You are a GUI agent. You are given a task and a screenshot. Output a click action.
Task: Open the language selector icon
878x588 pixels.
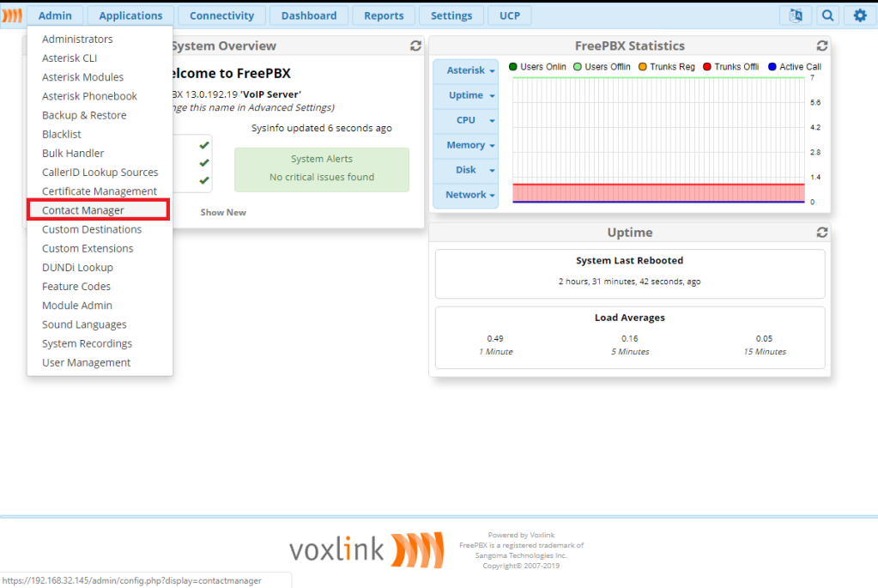click(795, 15)
